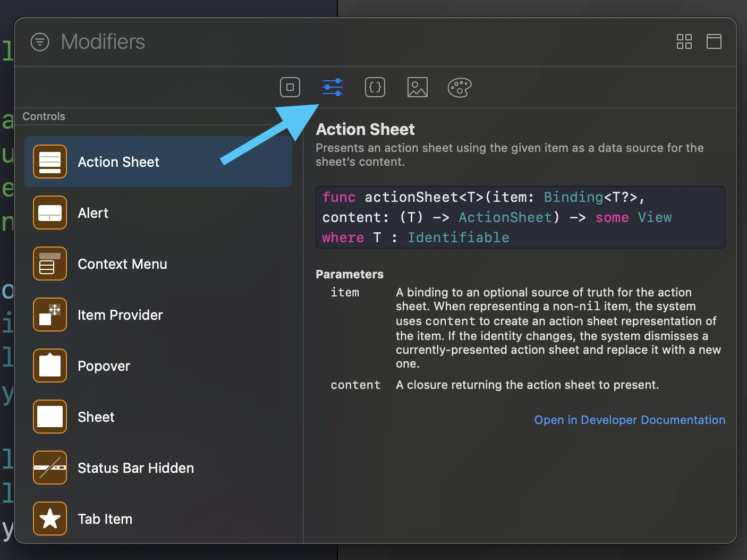Viewport: 747px width, 560px height.
Task: Select the Status Bar Hidden modifier row
Action: 158,468
